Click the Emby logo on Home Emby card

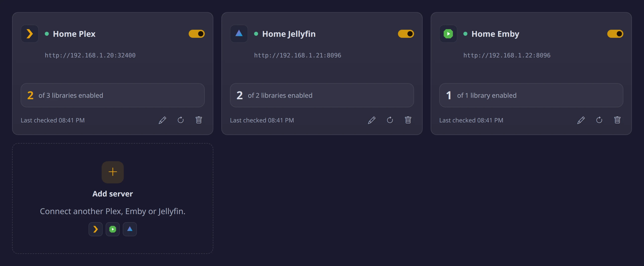coord(448,34)
